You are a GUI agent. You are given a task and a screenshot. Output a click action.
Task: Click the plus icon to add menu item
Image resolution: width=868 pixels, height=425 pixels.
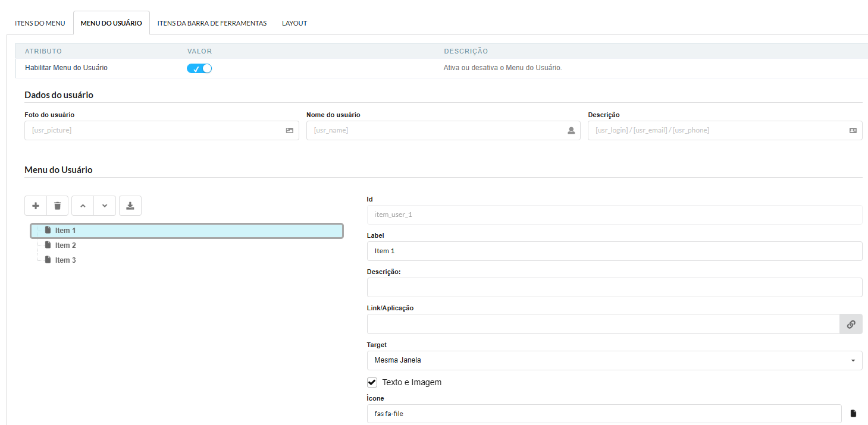pos(36,206)
